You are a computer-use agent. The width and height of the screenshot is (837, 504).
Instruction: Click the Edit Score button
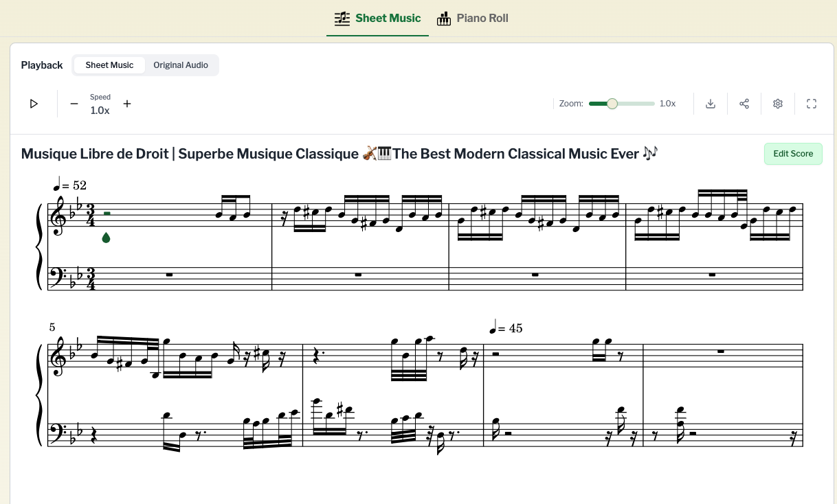click(793, 154)
